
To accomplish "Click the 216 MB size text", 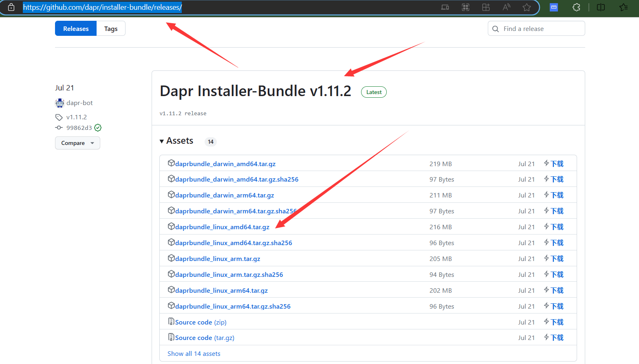I will point(441,227).
